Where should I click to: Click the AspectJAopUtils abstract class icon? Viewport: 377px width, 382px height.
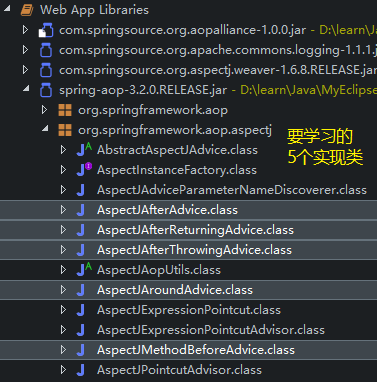(84, 270)
